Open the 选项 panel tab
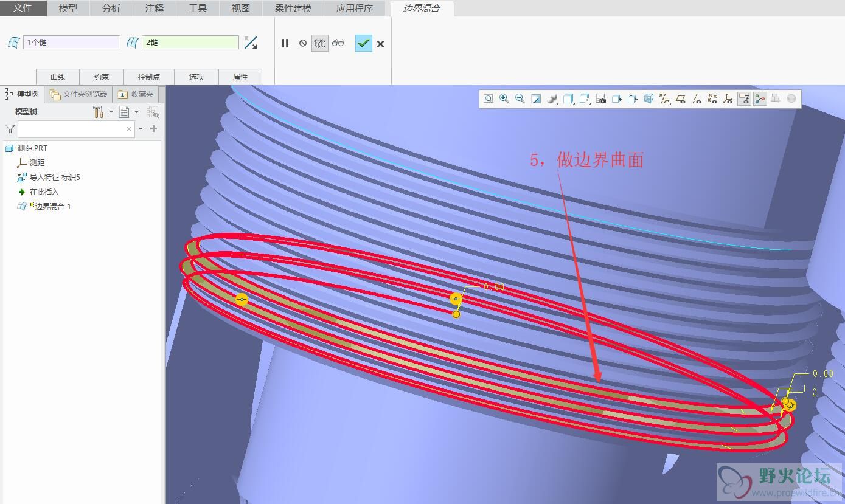845x504 pixels. (196, 77)
